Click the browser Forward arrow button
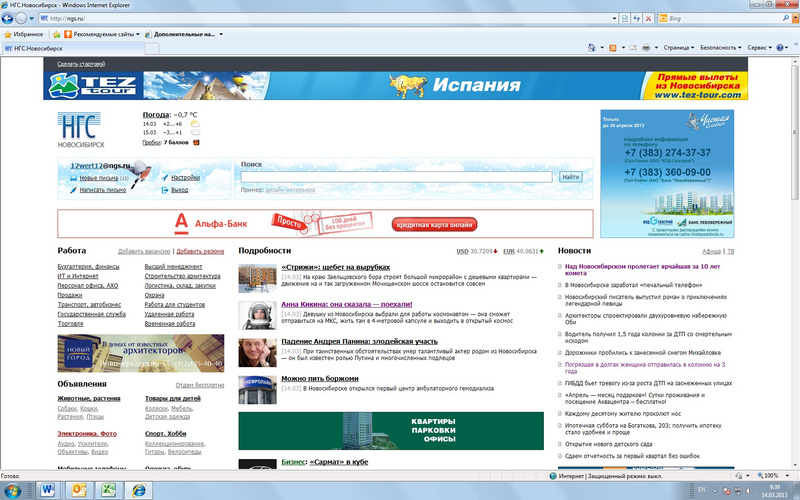 coord(21,18)
